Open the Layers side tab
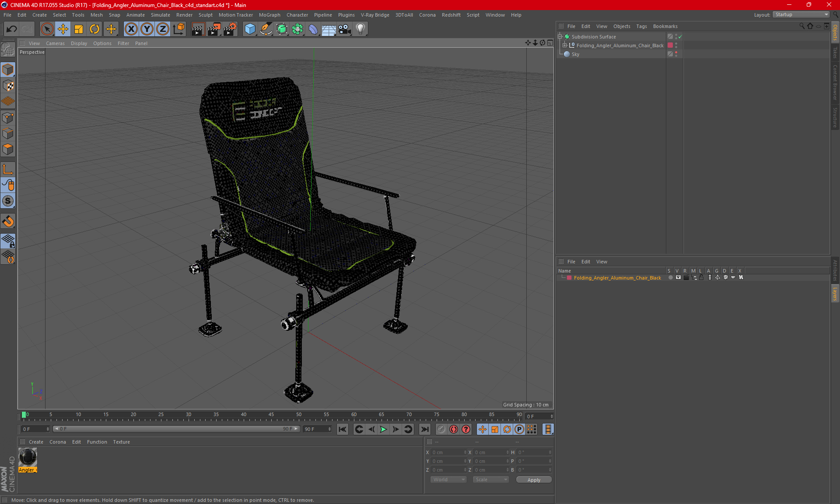The height and width of the screenshot is (504, 840). (835, 294)
